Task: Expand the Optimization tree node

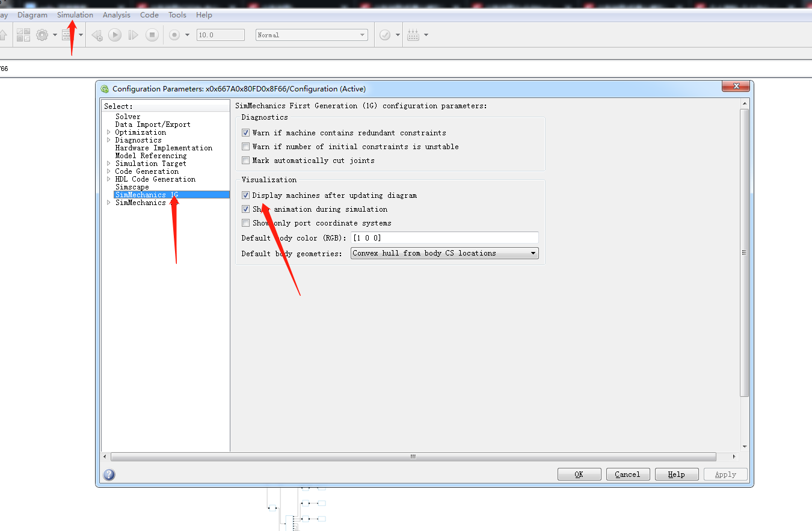Action: 109,132
